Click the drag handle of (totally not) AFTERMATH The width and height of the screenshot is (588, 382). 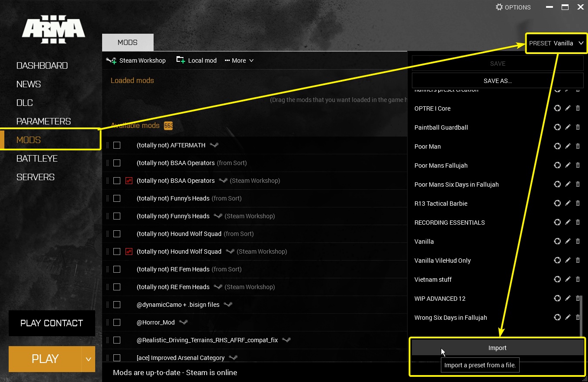108,145
